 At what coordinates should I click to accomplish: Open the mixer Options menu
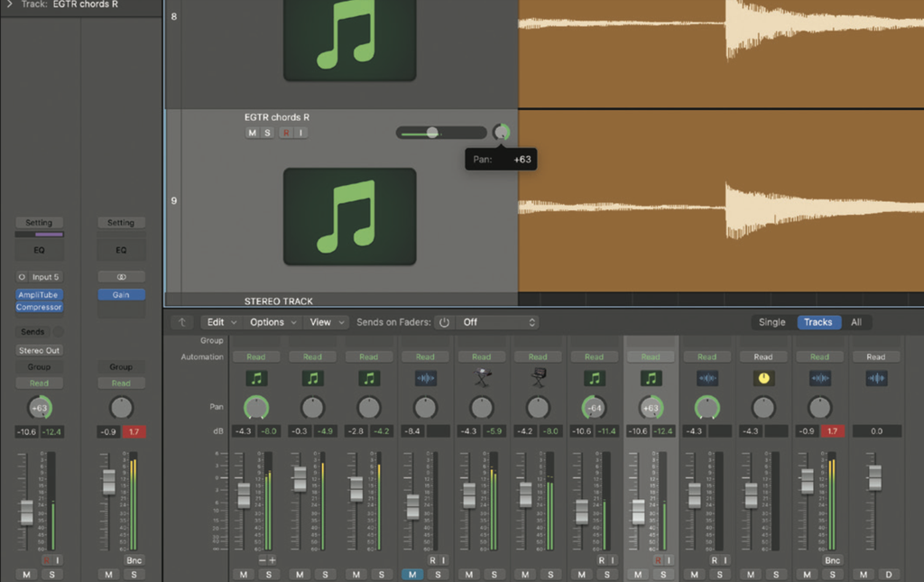click(273, 322)
